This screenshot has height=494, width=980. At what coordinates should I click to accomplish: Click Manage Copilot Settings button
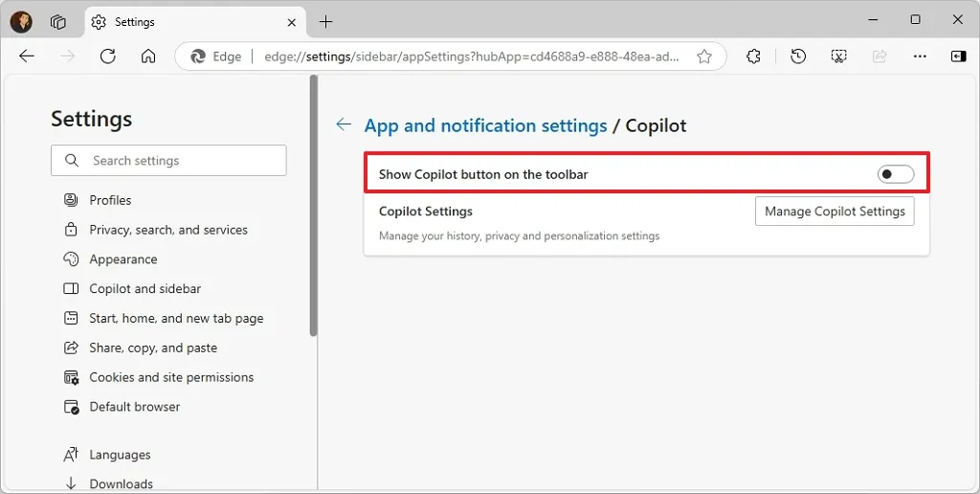[835, 212]
